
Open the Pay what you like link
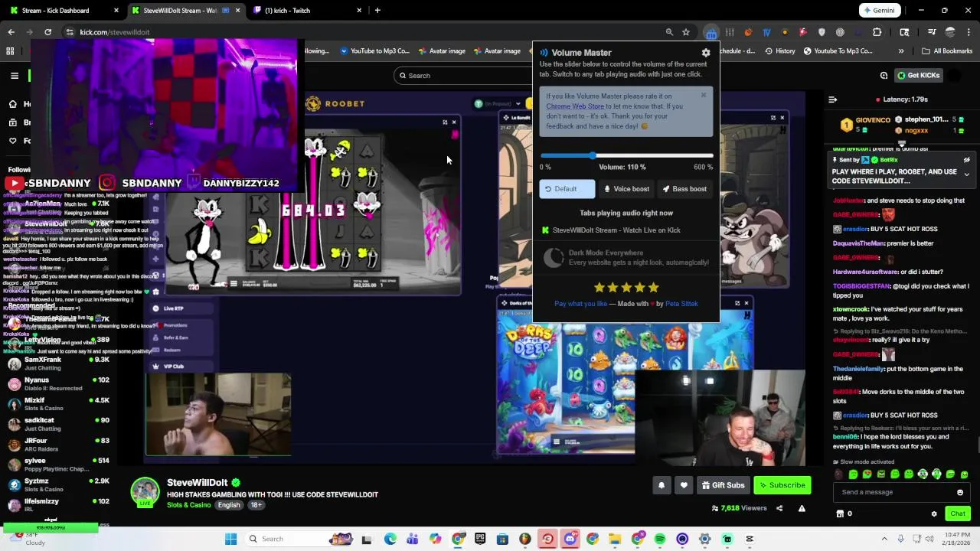[x=580, y=304]
